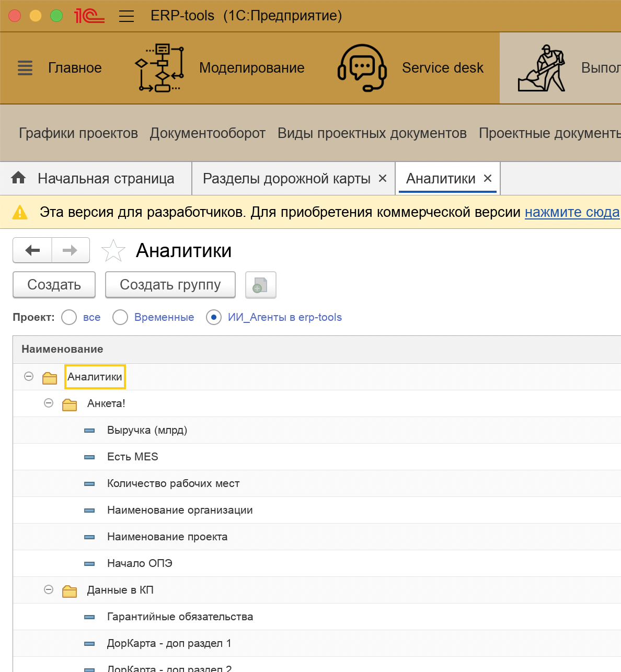Follow the 'нажмите сюда' link
Viewport: 621px width, 672px height.
click(572, 212)
